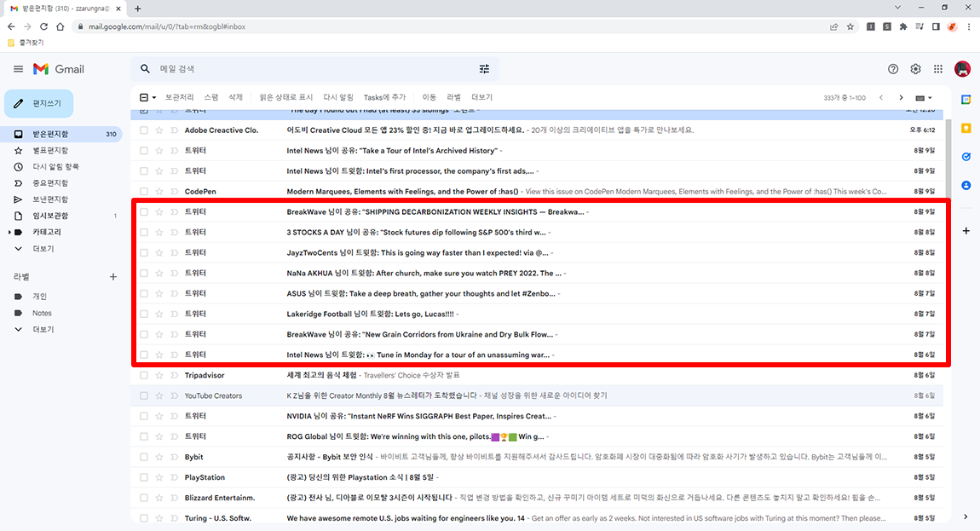This screenshot has height=531, width=980.
Task: Go to the browser home page
Action: pyautogui.click(x=60, y=26)
